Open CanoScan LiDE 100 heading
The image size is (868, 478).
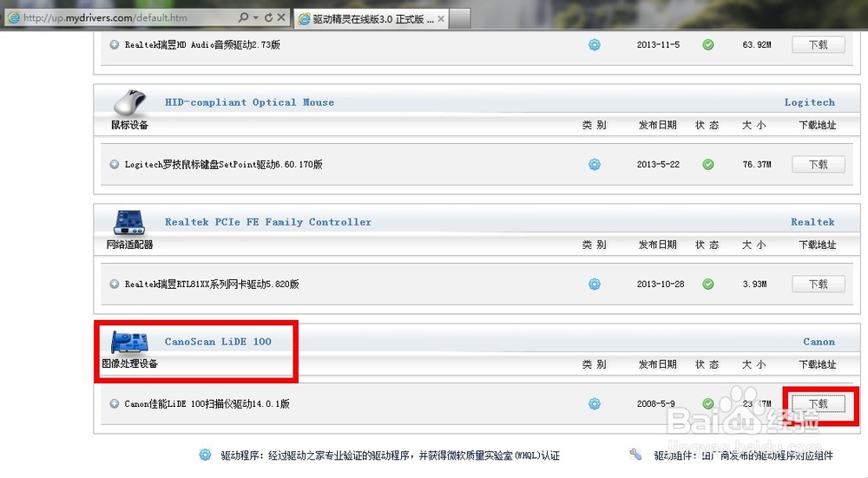(218, 341)
